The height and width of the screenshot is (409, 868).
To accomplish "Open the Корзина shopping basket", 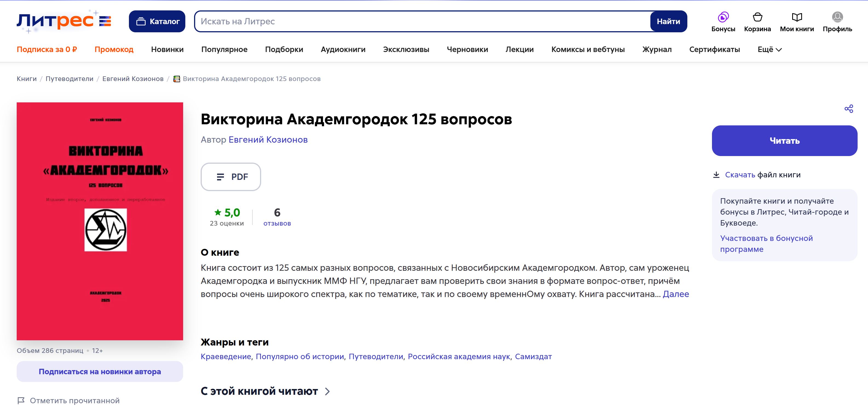I will [x=757, y=17].
